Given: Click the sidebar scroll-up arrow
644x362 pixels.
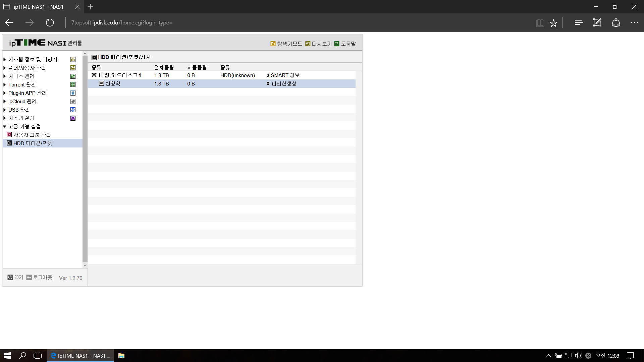Looking at the screenshot, I should (x=85, y=54).
